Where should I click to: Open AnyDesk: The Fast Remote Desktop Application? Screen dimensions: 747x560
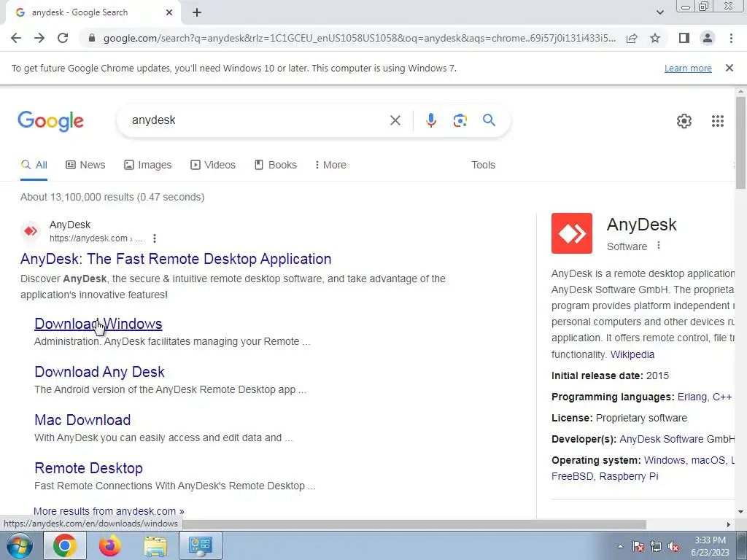[x=176, y=259]
